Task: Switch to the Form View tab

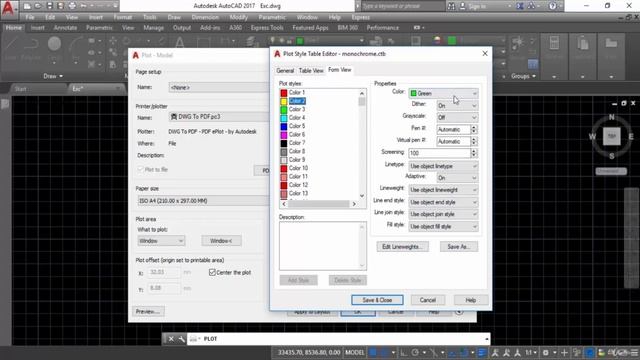Action: [x=340, y=70]
